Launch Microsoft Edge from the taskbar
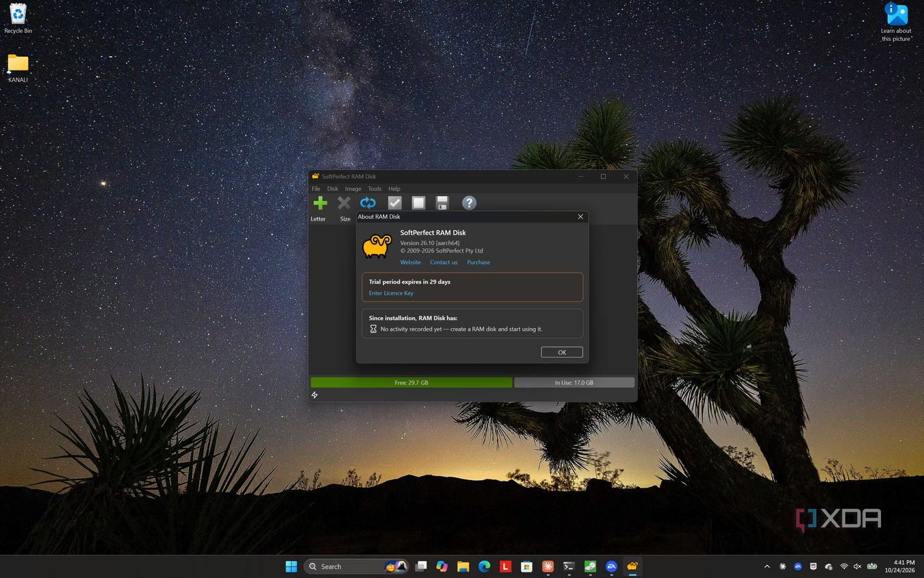924x578 pixels. click(485, 566)
